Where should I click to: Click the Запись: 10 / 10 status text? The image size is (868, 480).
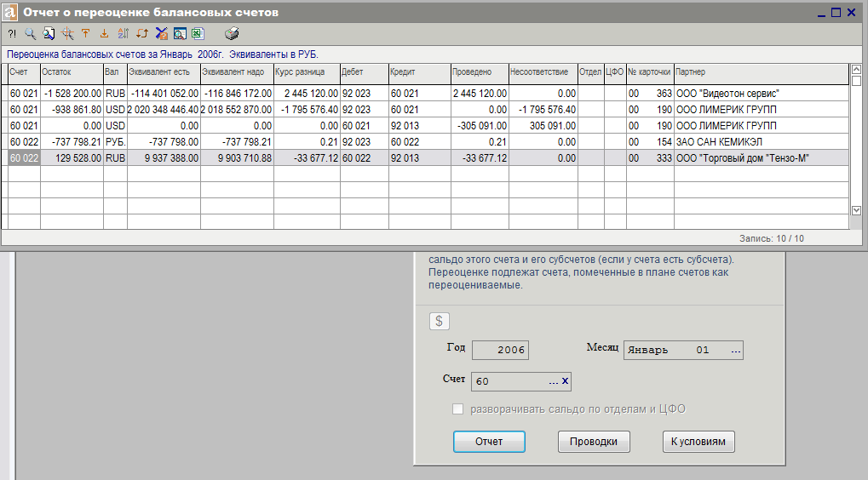pyautogui.click(x=772, y=238)
